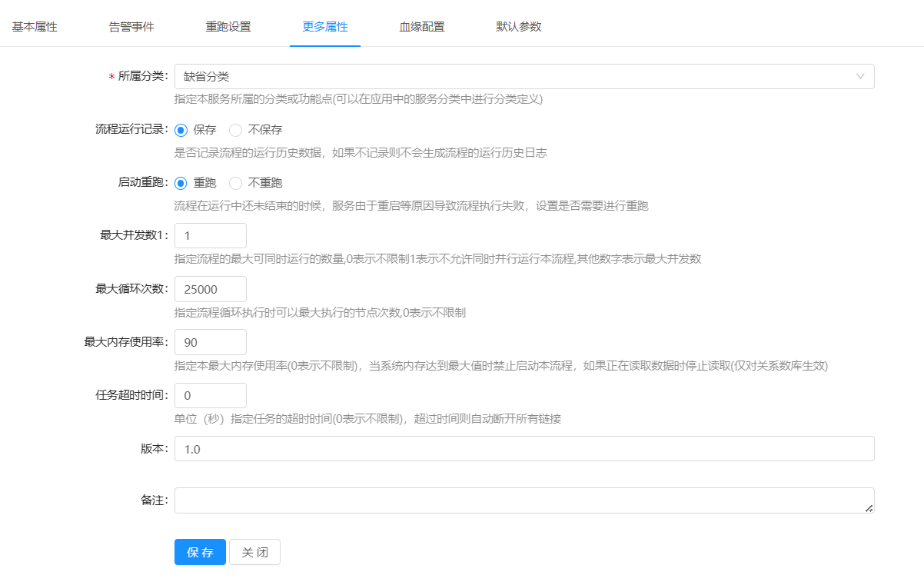Click the chevron arrow of 所属分类 select

(860, 76)
